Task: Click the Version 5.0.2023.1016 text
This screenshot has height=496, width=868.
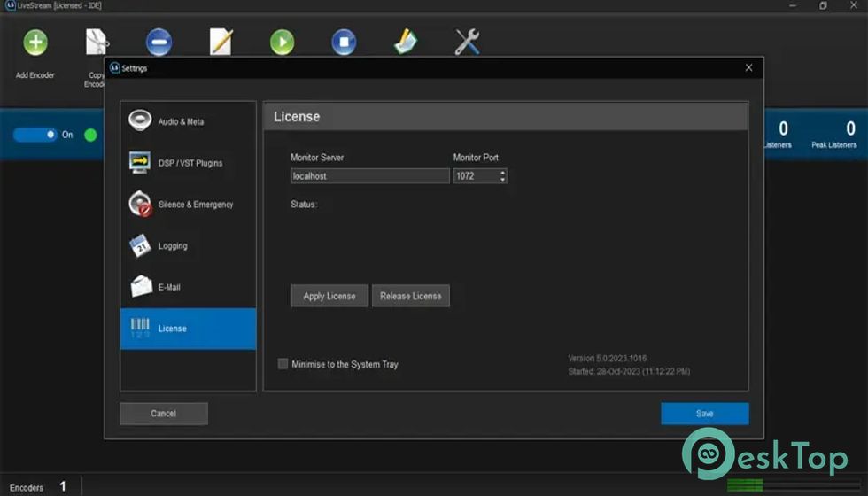Action: click(x=608, y=358)
